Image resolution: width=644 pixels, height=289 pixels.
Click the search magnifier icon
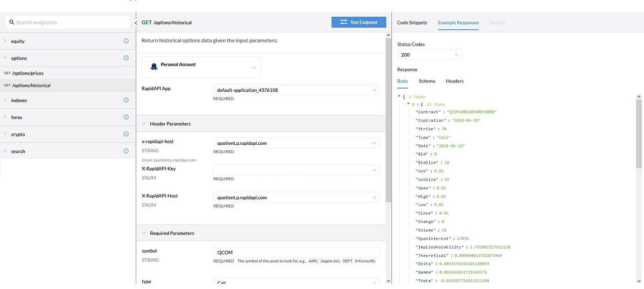point(11,23)
